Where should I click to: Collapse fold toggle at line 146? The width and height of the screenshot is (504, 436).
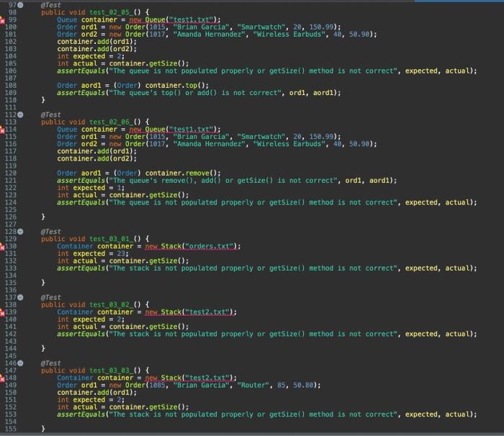20,363
